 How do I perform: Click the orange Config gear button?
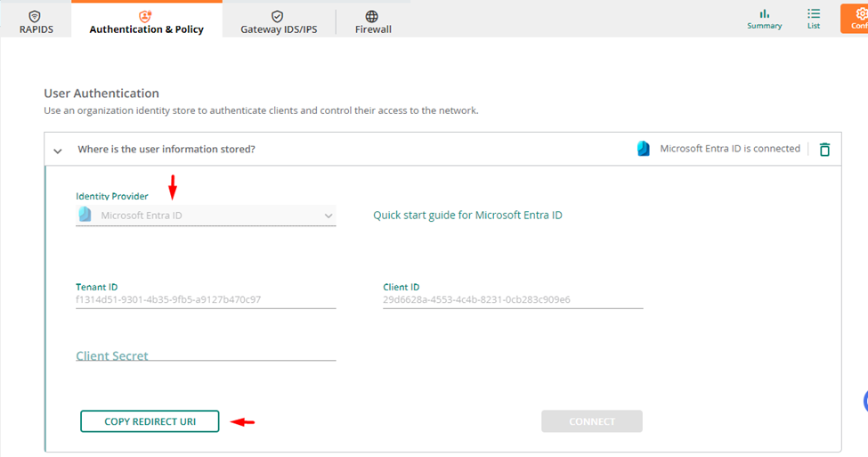pos(856,19)
